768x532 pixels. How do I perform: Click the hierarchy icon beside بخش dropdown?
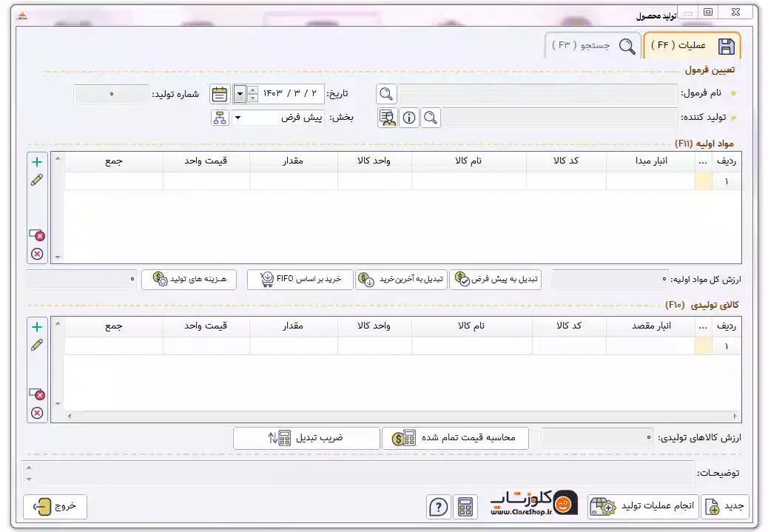pyautogui.click(x=220, y=118)
